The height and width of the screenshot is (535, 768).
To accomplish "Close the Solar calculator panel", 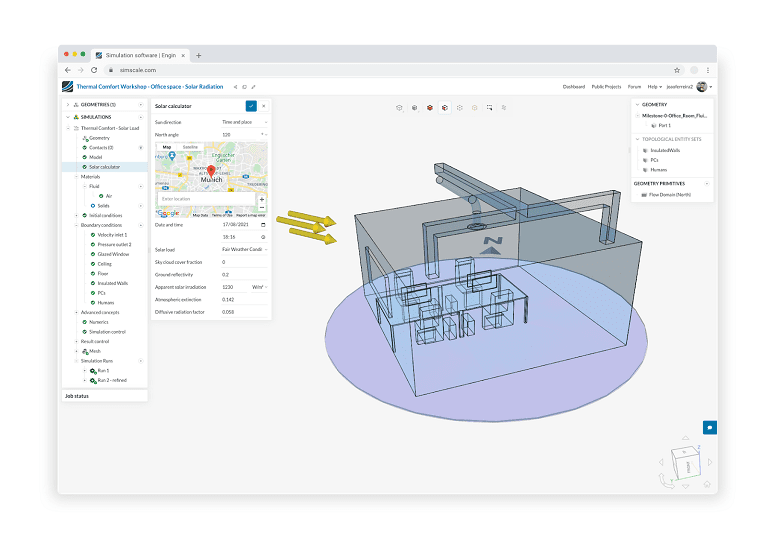I will tap(263, 105).
